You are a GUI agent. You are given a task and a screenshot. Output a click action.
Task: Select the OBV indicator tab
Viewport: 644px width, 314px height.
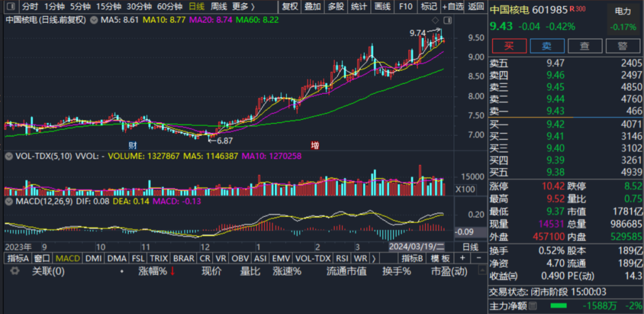240,258
